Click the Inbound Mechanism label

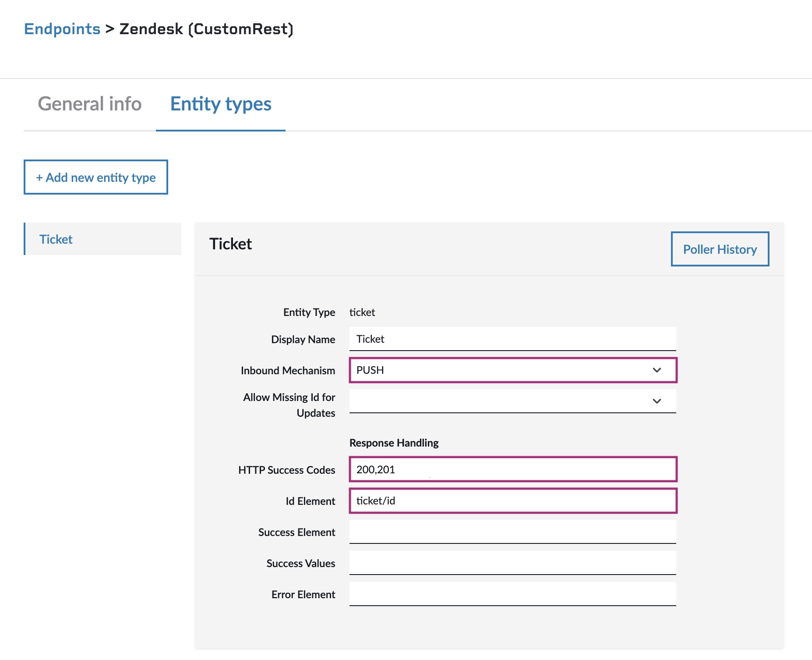(288, 370)
